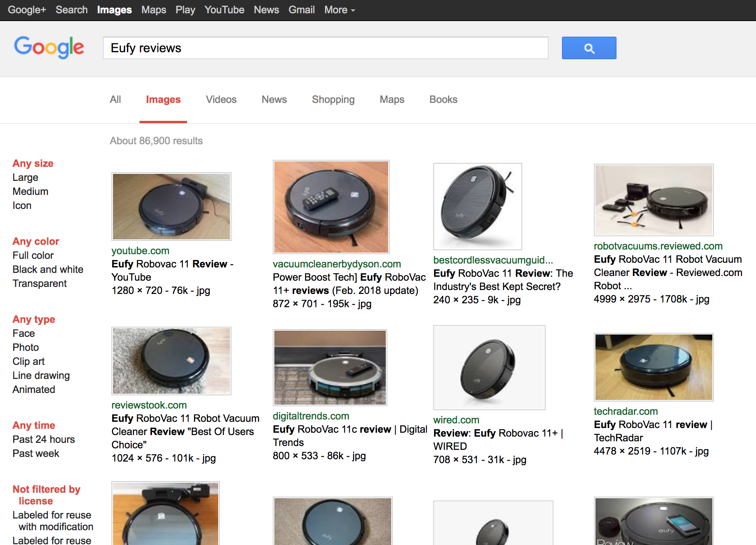
Task: Select Images in the black top bar
Action: [114, 10]
